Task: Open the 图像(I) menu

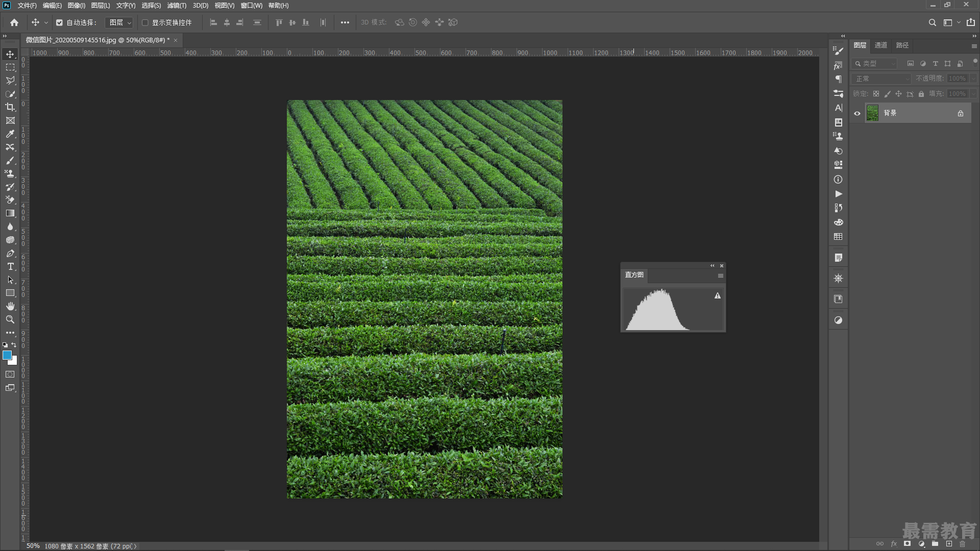Action: click(x=77, y=5)
